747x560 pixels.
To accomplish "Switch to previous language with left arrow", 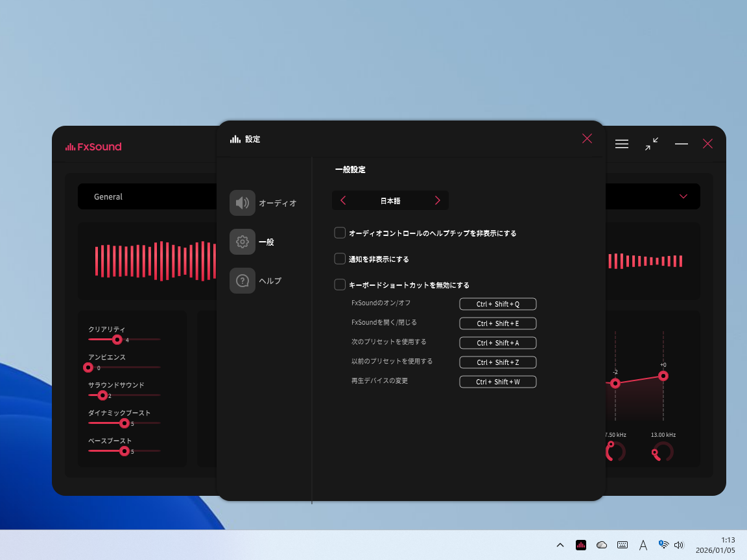I will click(x=343, y=200).
